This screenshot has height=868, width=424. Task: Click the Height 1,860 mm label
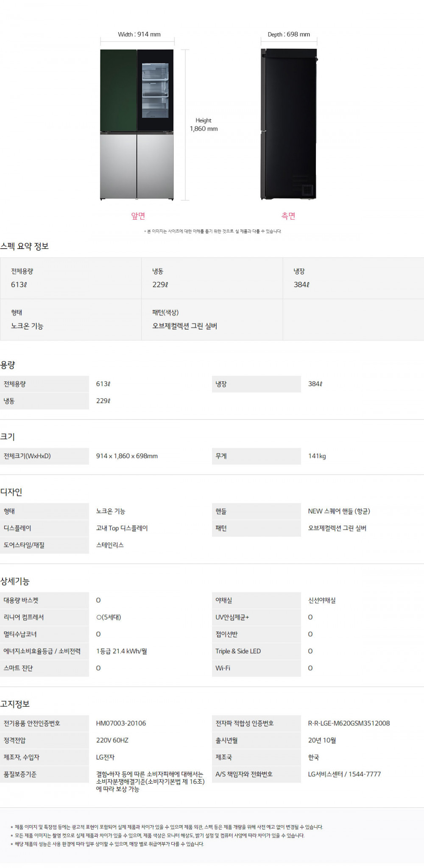(x=204, y=125)
